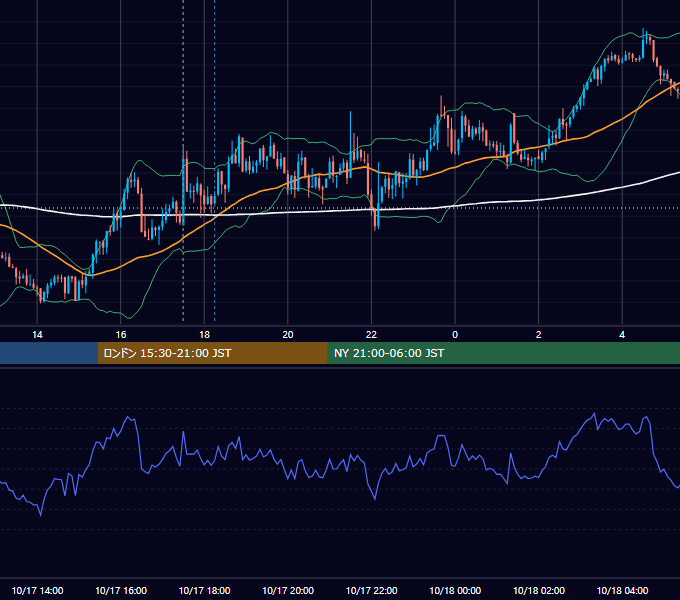This screenshot has width=680, height=600.
Task: Click the 10/17 20:00 time label
Action: (288, 590)
